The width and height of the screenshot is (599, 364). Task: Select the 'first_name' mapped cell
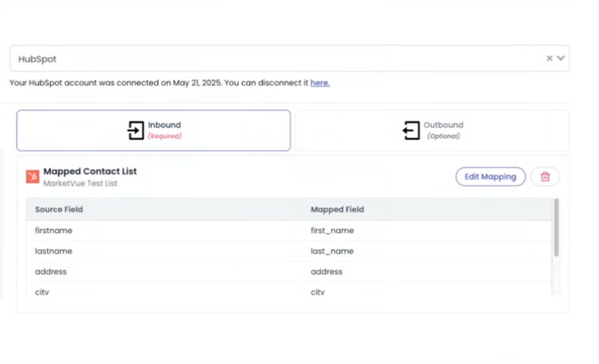332,231
